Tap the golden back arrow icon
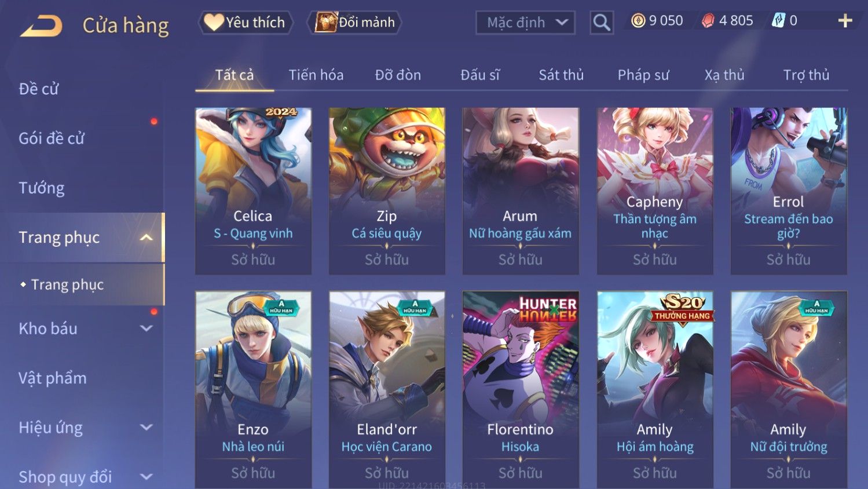The height and width of the screenshot is (489, 868). point(41,26)
